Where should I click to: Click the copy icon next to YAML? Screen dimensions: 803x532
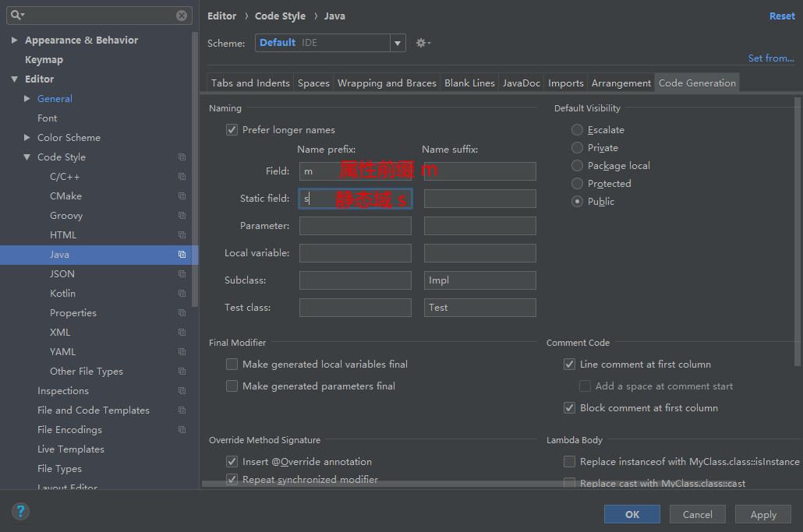182,351
